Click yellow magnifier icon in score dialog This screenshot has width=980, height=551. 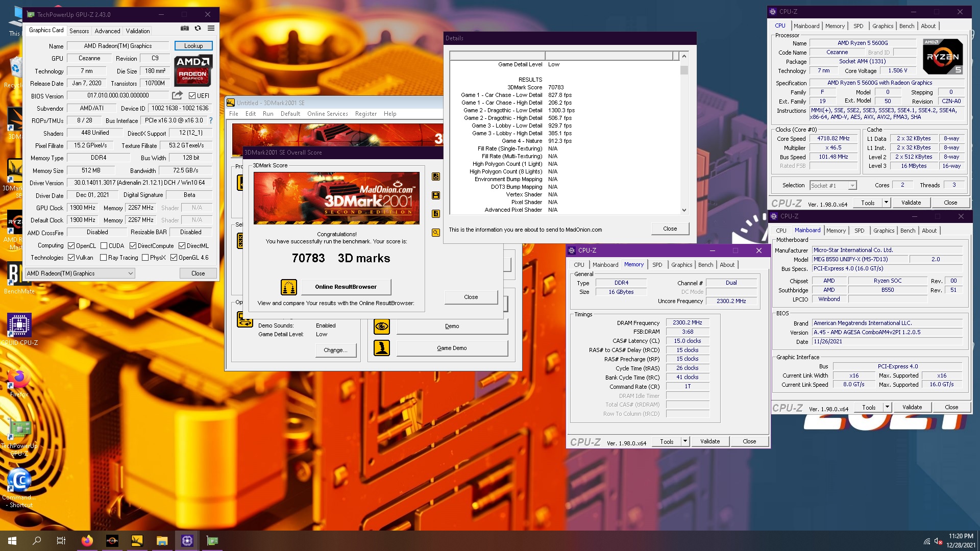(436, 233)
